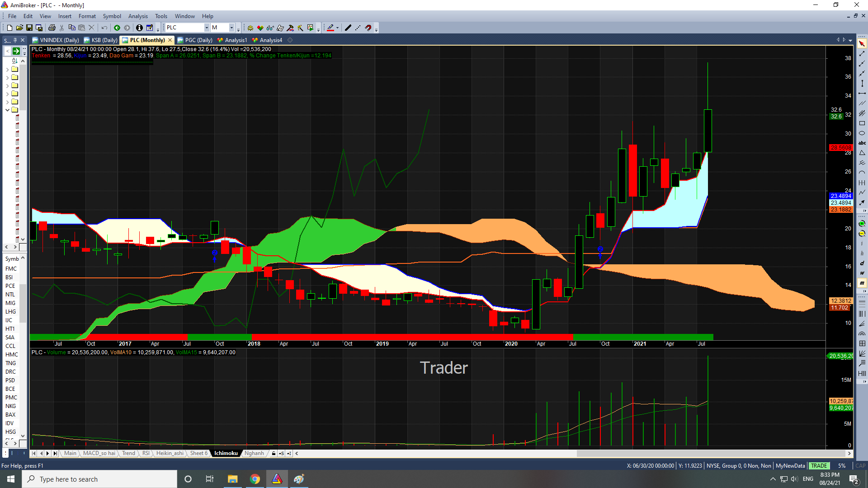This screenshot has height=488, width=868.
Task: Open the PLC ticker symbol dropdown
Action: (x=207, y=28)
